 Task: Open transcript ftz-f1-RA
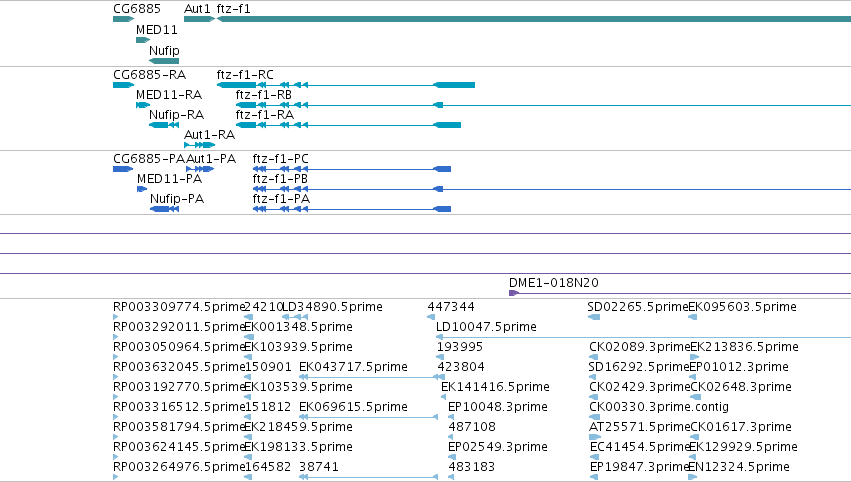pos(264,115)
